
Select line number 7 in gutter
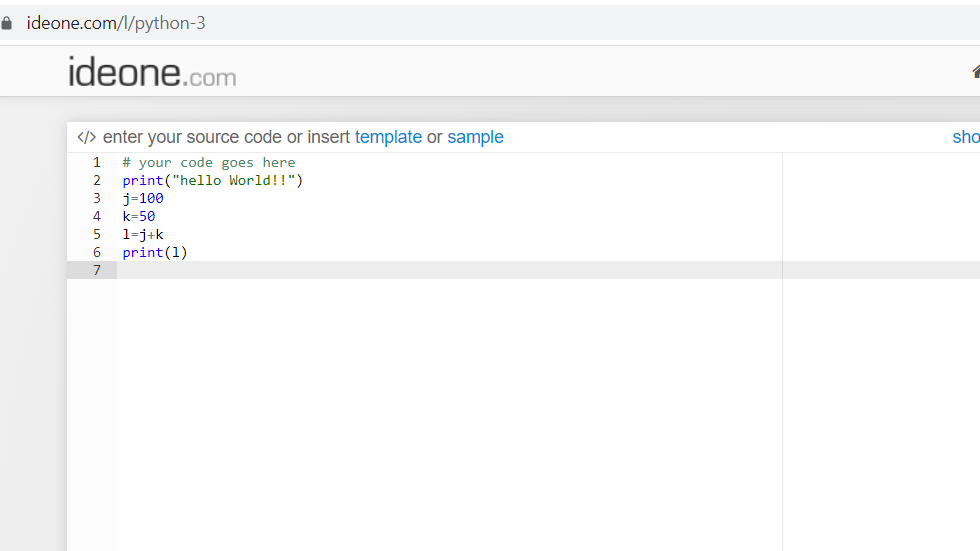point(97,271)
